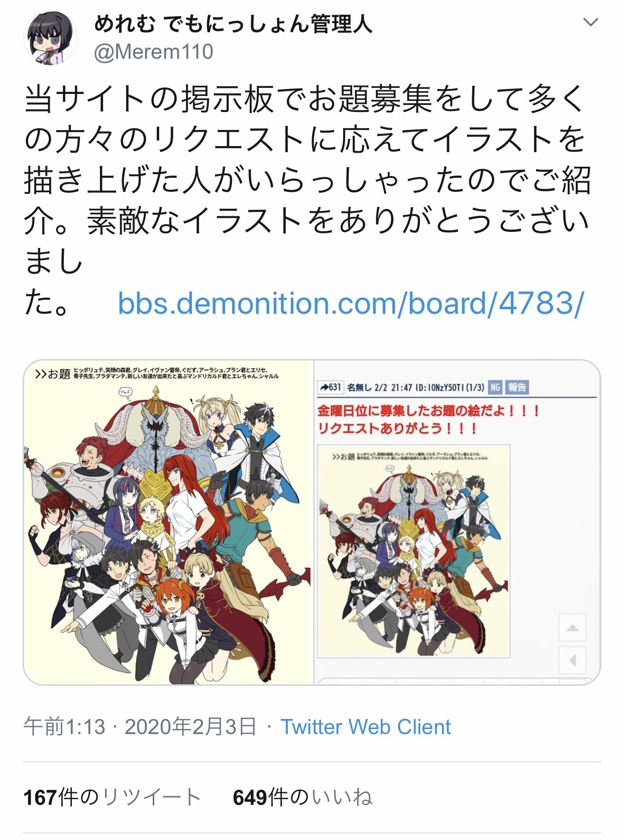Open the Twitter Web Client source link
The width and height of the screenshot is (624, 840).
pos(366,727)
